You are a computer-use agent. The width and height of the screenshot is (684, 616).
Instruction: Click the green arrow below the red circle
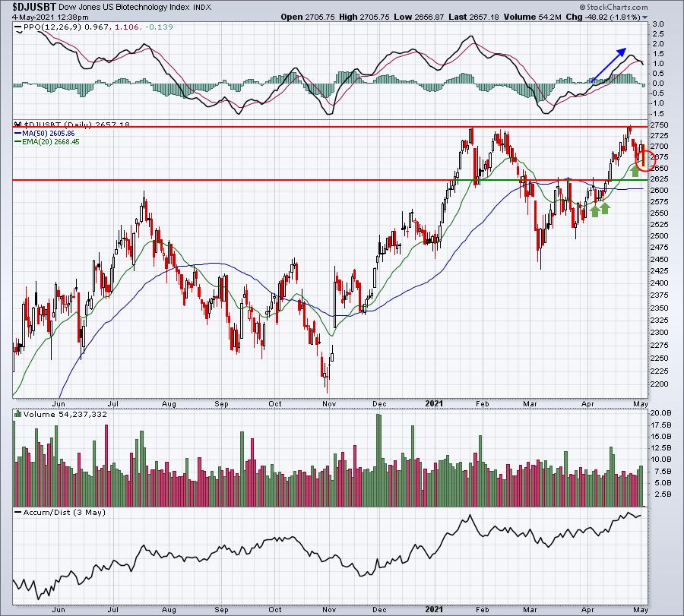click(x=635, y=170)
